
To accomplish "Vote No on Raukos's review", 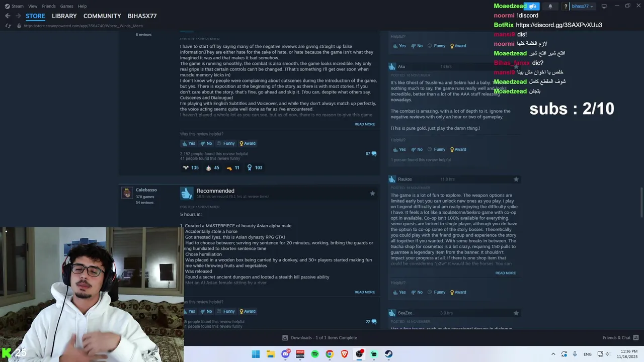I will pyautogui.click(x=417, y=292).
